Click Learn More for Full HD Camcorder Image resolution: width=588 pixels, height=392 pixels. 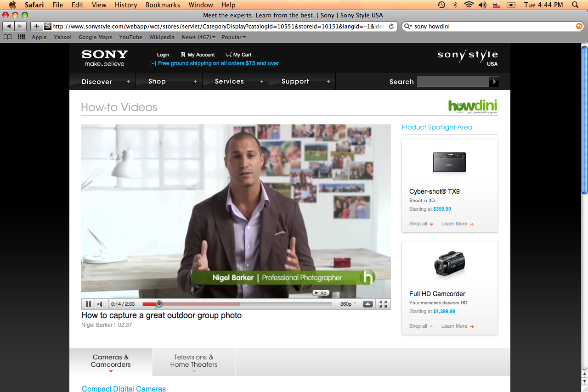click(x=458, y=326)
